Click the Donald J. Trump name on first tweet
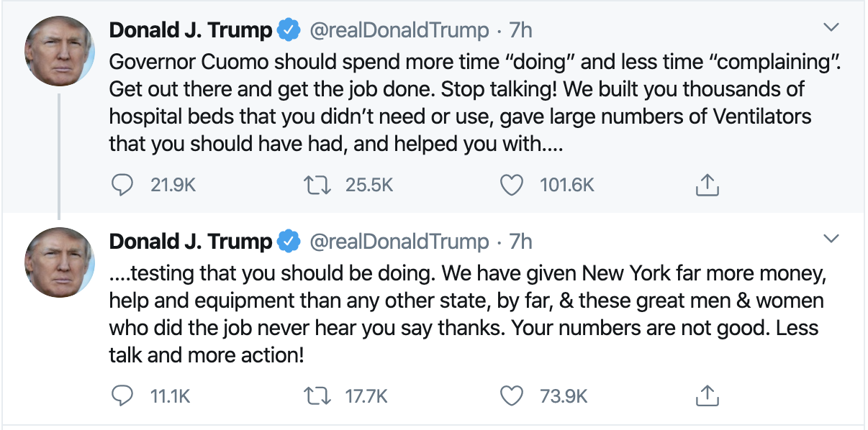The image size is (868, 430). coord(190,31)
